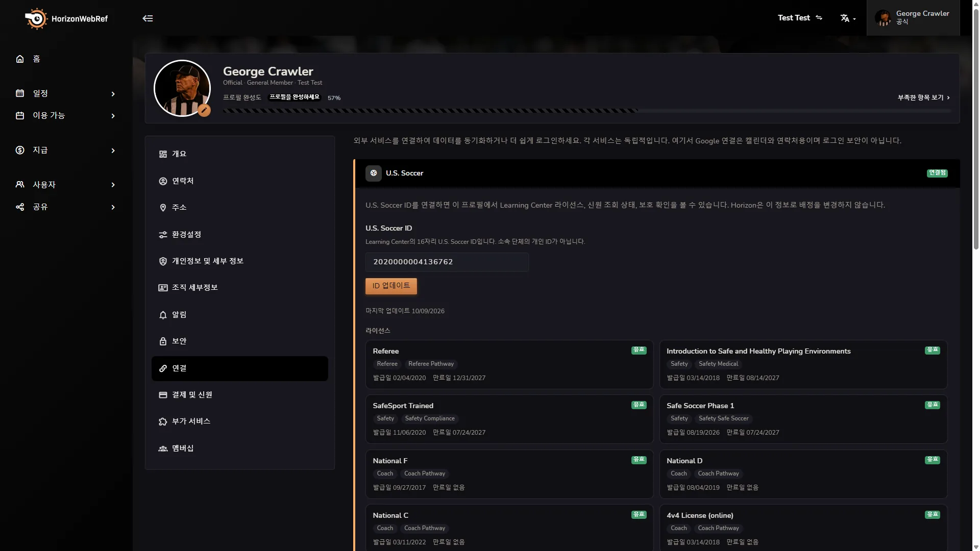The width and height of the screenshot is (980, 551).
Task: Click the U.S. Soccer ball icon
Action: pyautogui.click(x=374, y=173)
